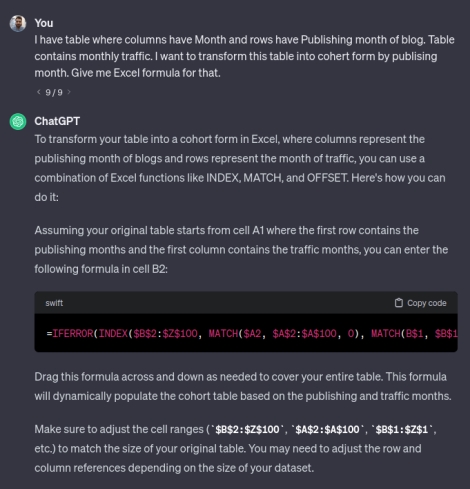Click the user's message about monthly traffic

pyautogui.click(x=244, y=56)
